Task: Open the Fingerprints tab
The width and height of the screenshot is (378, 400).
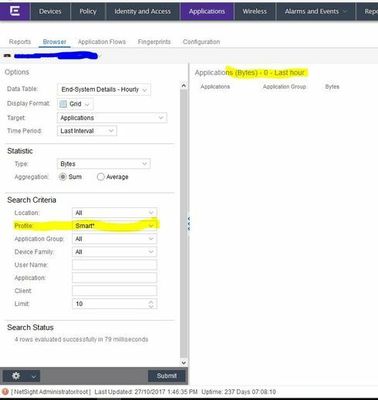Action: tap(154, 42)
